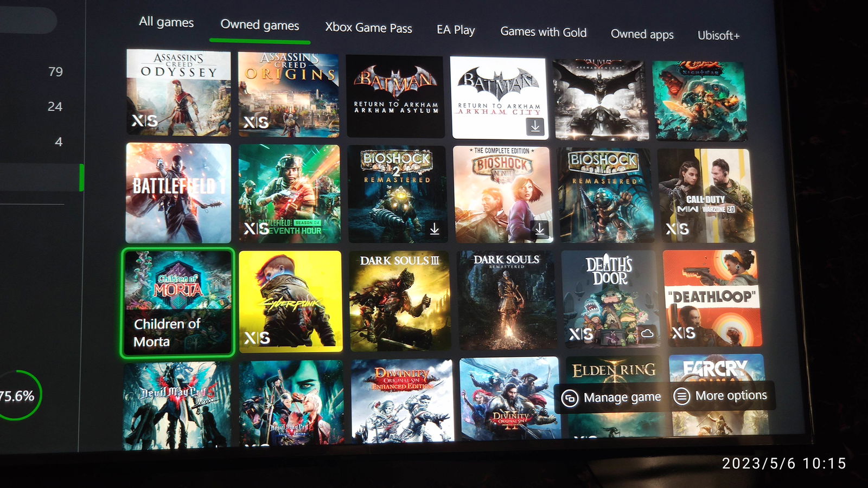Click the Manage game view icon
The width and height of the screenshot is (868, 488).
[570, 399]
